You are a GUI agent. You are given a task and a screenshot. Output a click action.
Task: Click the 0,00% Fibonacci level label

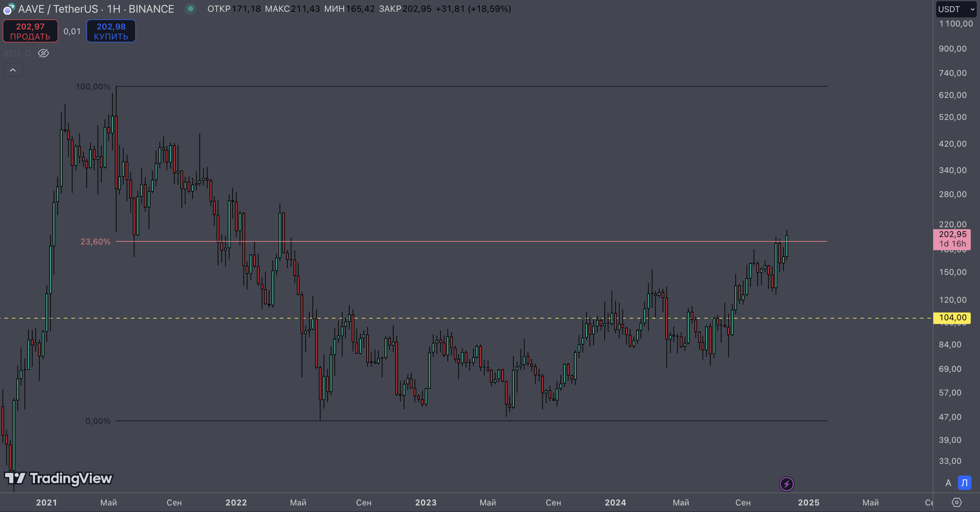tap(98, 421)
